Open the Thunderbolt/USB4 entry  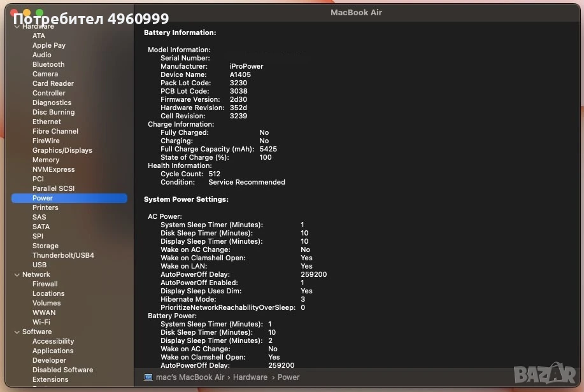[63, 255]
